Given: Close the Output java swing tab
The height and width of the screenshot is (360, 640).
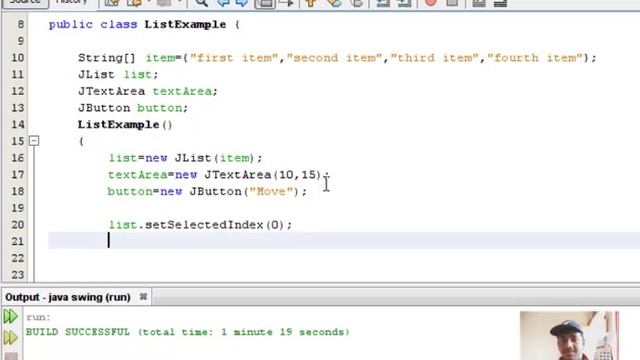Looking at the screenshot, I should [143, 297].
